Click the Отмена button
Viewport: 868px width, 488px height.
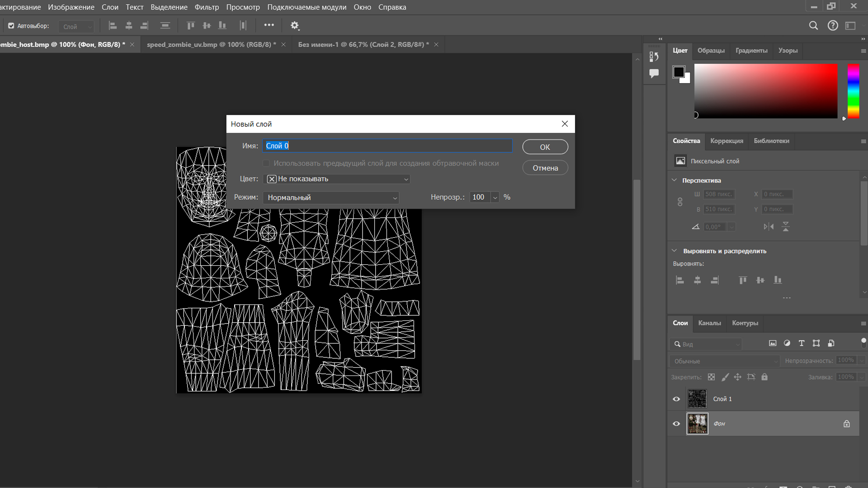point(545,168)
